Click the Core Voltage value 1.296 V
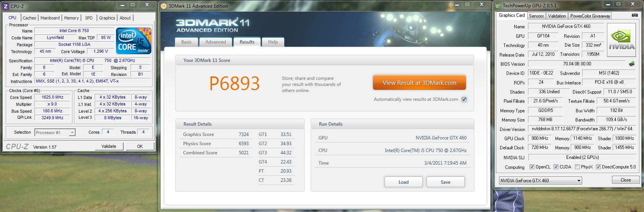The width and height of the screenshot is (644, 212). 101,51
